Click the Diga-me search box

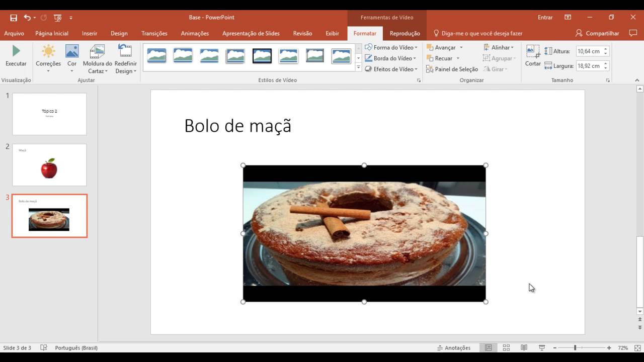[478, 34]
